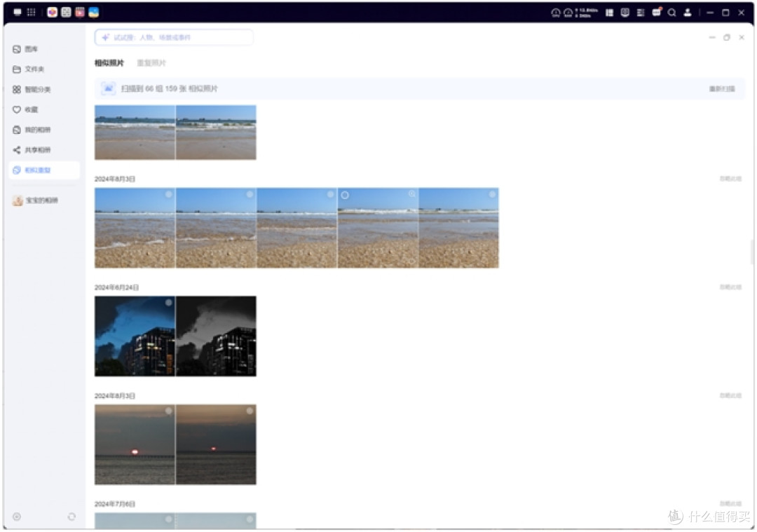757x532 pixels.
Task: Click the task list icon in top bar
Action: (x=641, y=13)
